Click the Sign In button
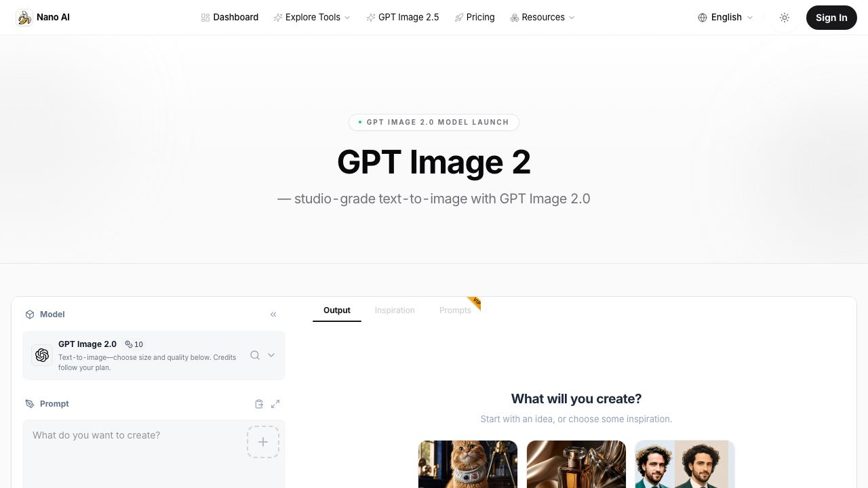 coord(831,18)
